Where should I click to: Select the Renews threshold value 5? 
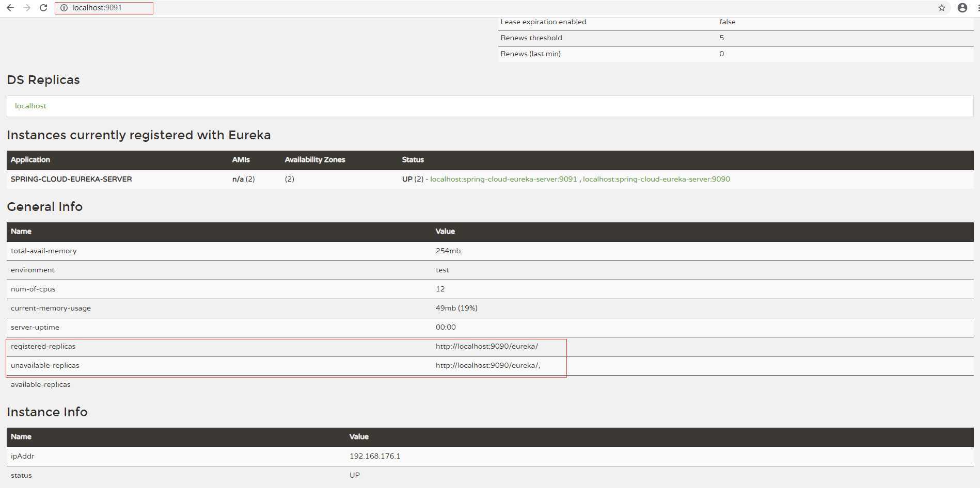coord(722,38)
